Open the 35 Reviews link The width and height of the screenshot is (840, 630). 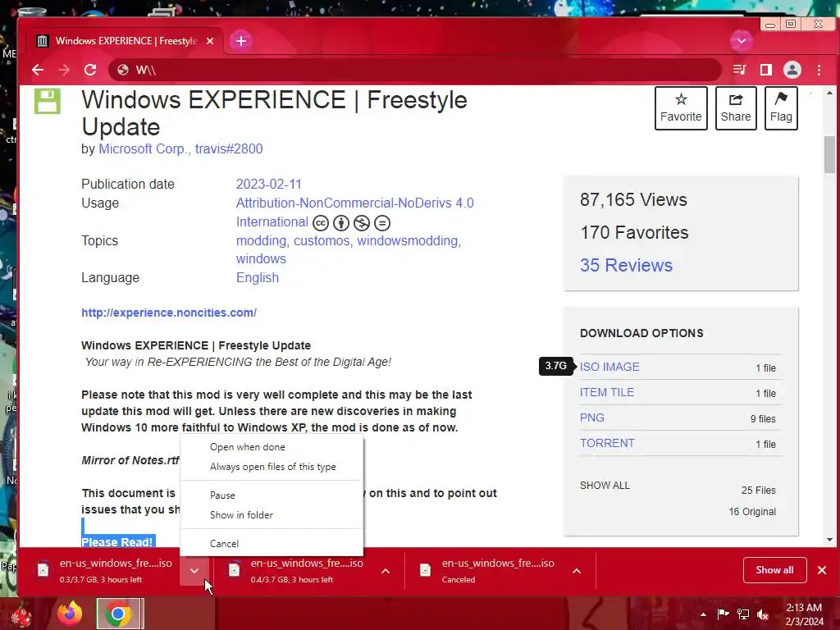coord(626,265)
